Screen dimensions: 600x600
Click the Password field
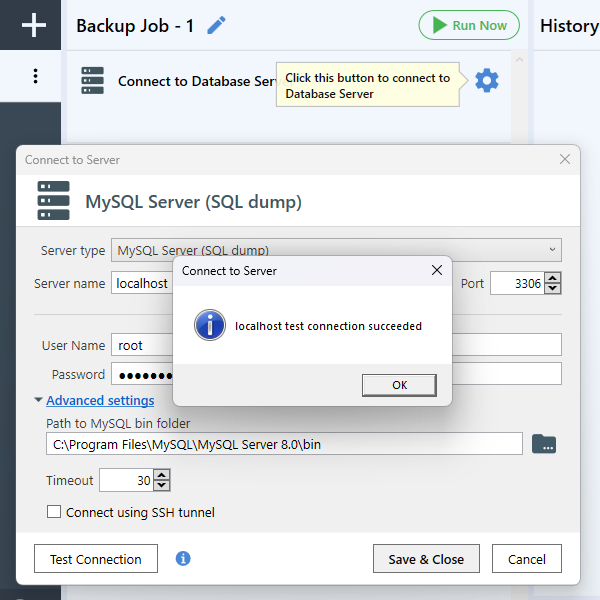click(x=142, y=374)
